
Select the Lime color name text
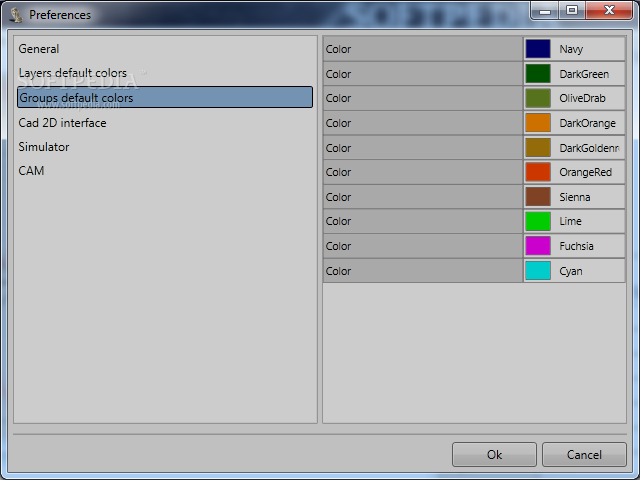(x=570, y=221)
